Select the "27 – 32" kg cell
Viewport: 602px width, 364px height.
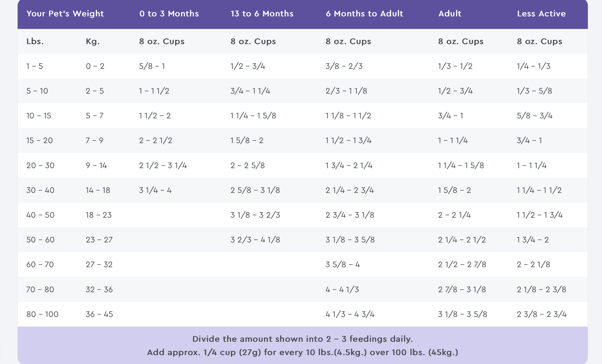99,264
